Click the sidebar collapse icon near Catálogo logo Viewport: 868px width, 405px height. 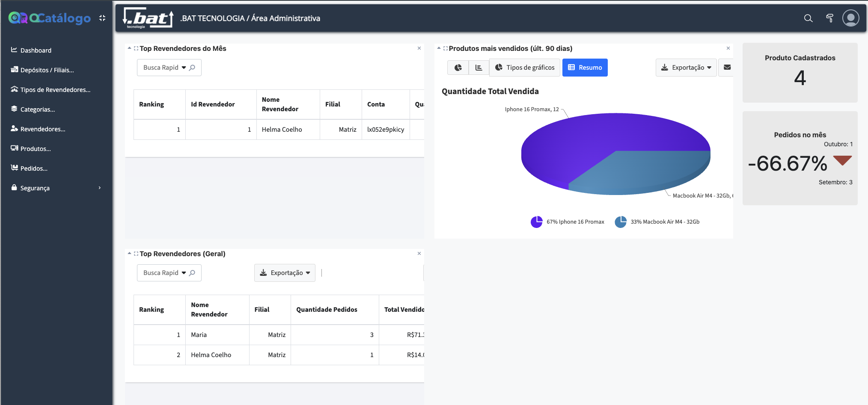(x=102, y=18)
